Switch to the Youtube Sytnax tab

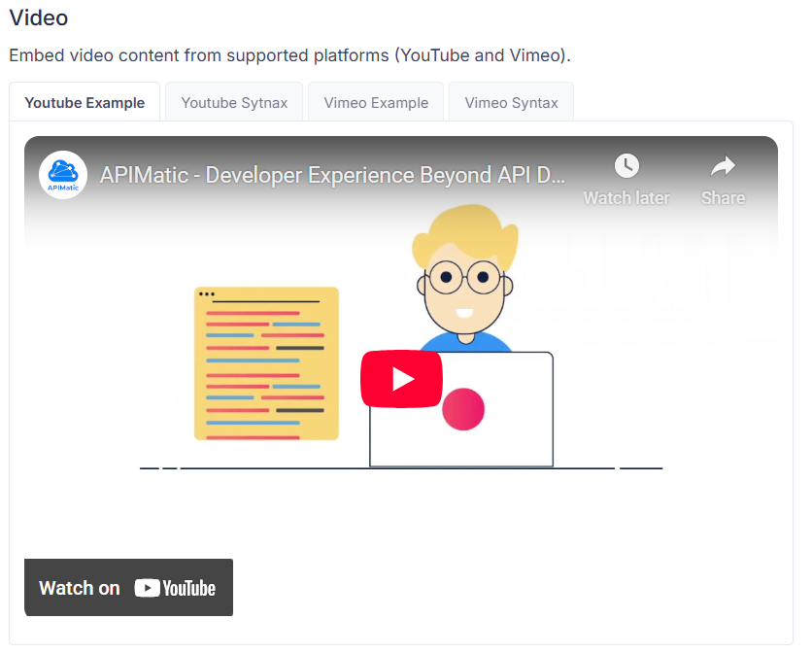point(234,102)
